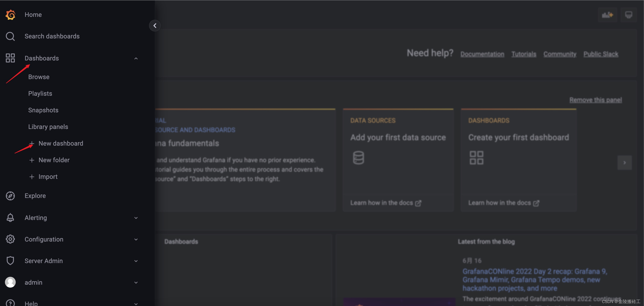The height and width of the screenshot is (306, 644).
Task: Click Remove this panel link
Action: click(x=595, y=100)
